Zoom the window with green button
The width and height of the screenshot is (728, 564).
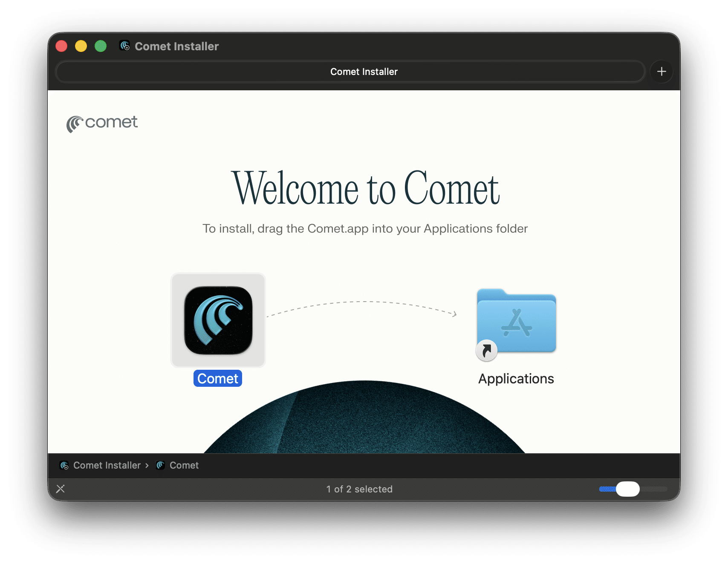coord(101,46)
